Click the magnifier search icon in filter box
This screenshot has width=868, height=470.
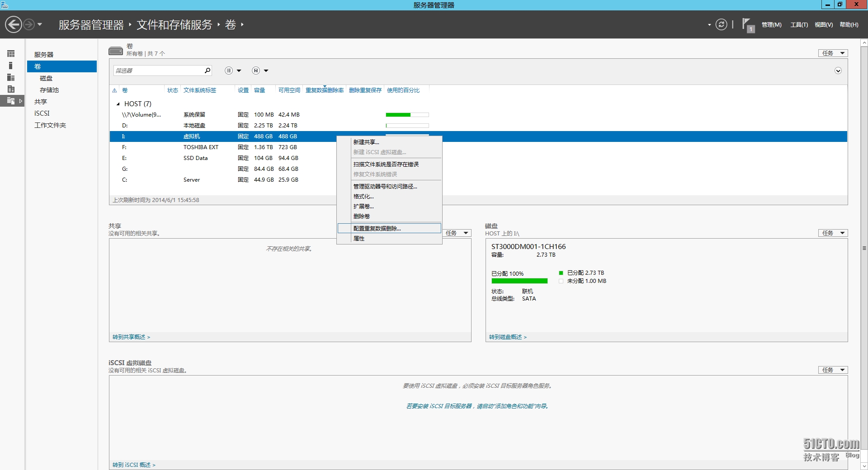point(208,70)
